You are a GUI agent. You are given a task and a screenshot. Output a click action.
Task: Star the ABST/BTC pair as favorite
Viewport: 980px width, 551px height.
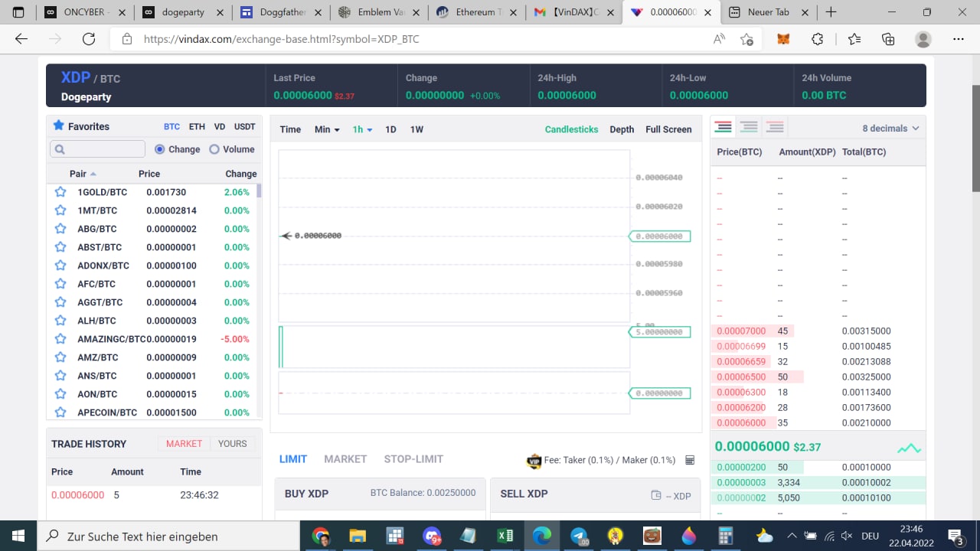pos(60,247)
